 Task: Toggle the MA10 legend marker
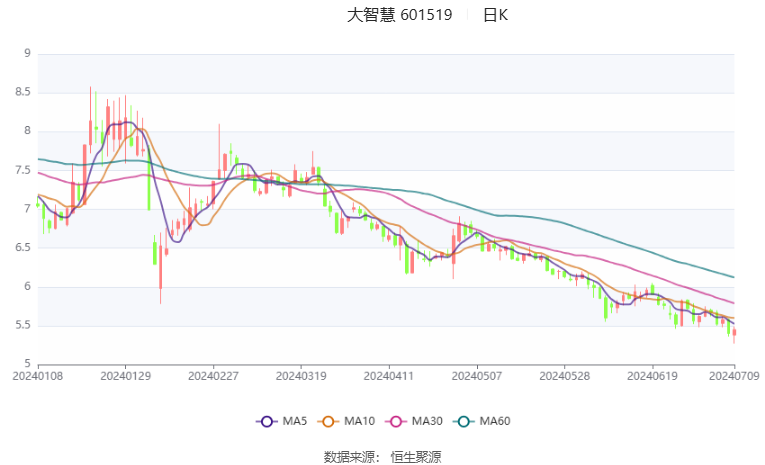point(328,422)
